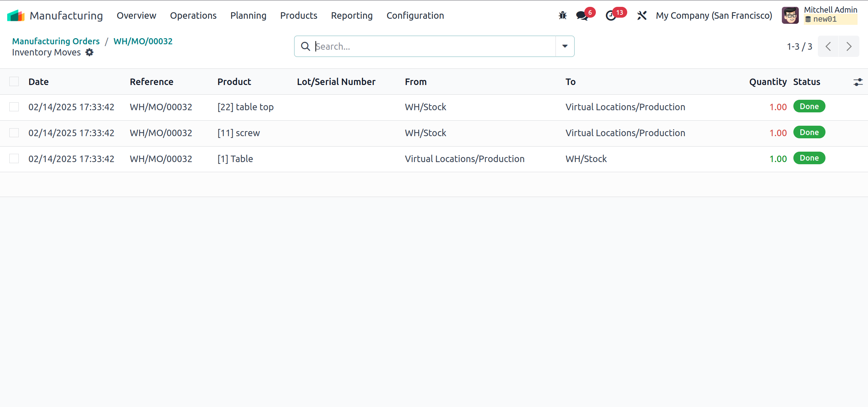Viewport: 868px width, 407px height.
Task: Open the Reporting menu
Action: pos(352,15)
